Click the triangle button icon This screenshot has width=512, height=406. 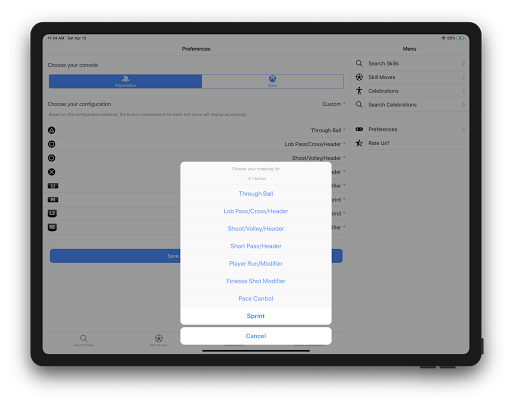click(52, 130)
